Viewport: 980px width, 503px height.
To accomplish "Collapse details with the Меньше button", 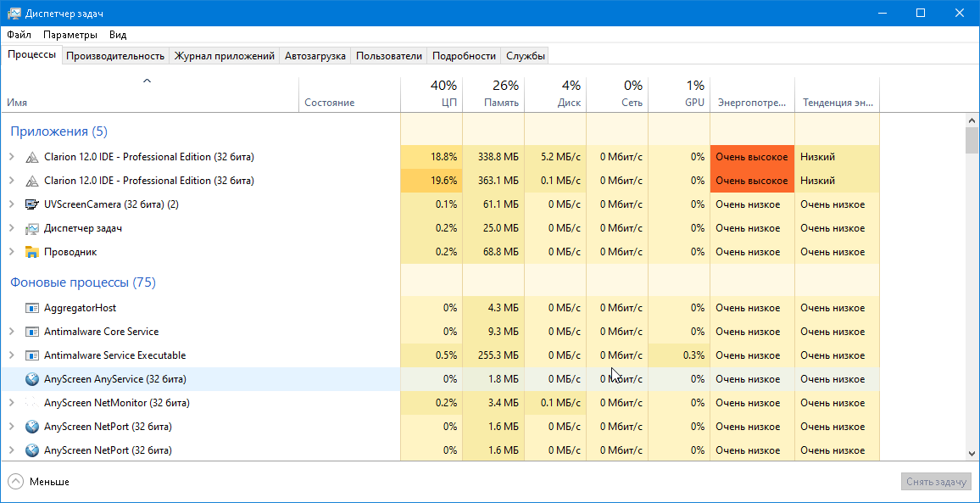I will tap(39, 482).
